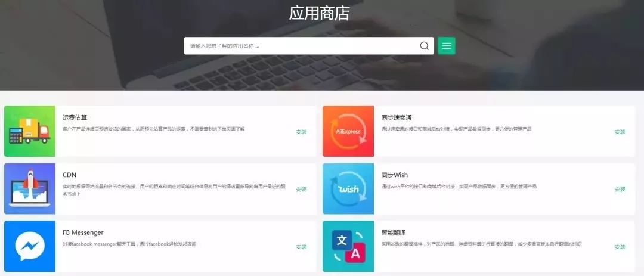The width and height of the screenshot is (644, 276).
Task: Click the CDN rocket icon
Action: pos(30,188)
